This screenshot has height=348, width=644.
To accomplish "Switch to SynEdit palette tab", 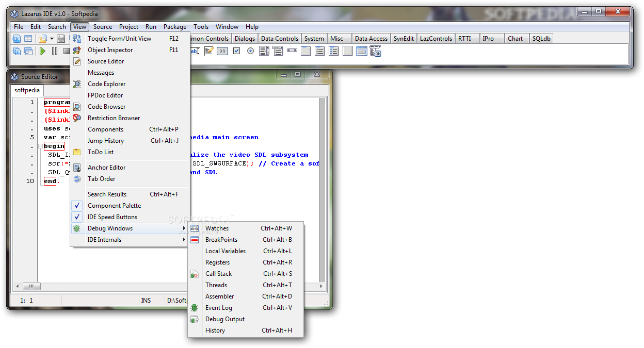I will (404, 39).
